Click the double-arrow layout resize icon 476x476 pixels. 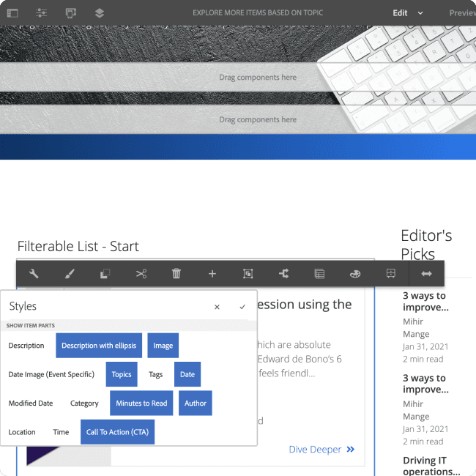pos(426,274)
